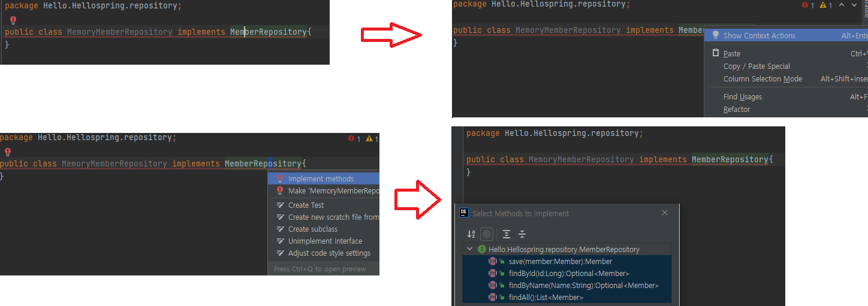The image size is (868, 306).
Task: Click MemoryMemberRepository class name in the first editor
Action: [x=120, y=32]
